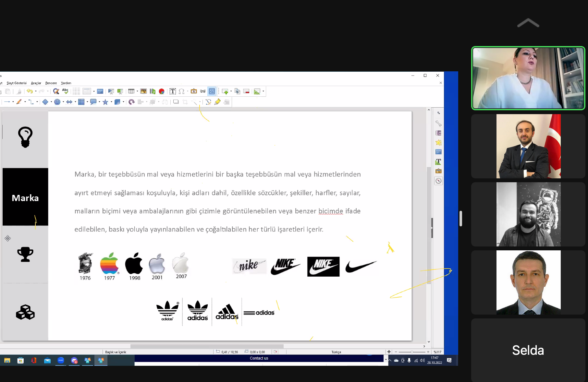Click the %117 zoom percentage
The width and height of the screenshot is (588, 382).
(x=437, y=352)
